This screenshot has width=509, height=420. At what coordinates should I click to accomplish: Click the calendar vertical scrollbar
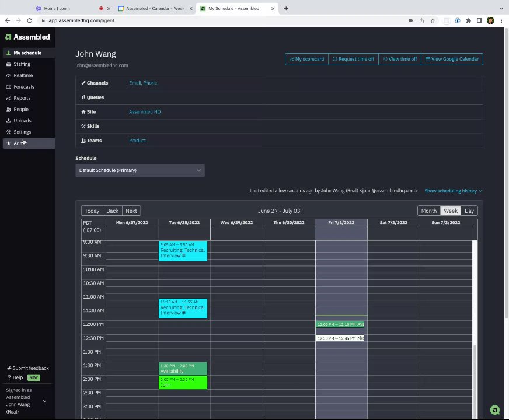(475, 381)
